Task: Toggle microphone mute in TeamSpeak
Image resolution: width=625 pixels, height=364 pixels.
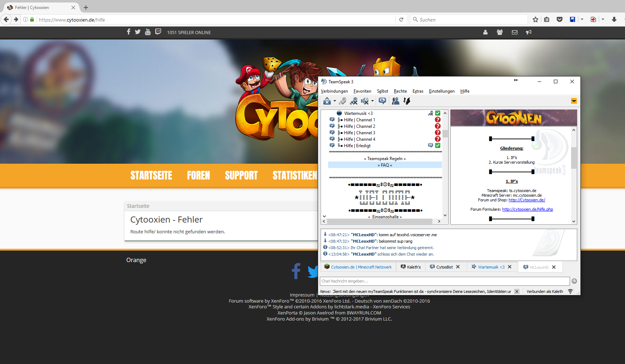Action: [354, 101]
